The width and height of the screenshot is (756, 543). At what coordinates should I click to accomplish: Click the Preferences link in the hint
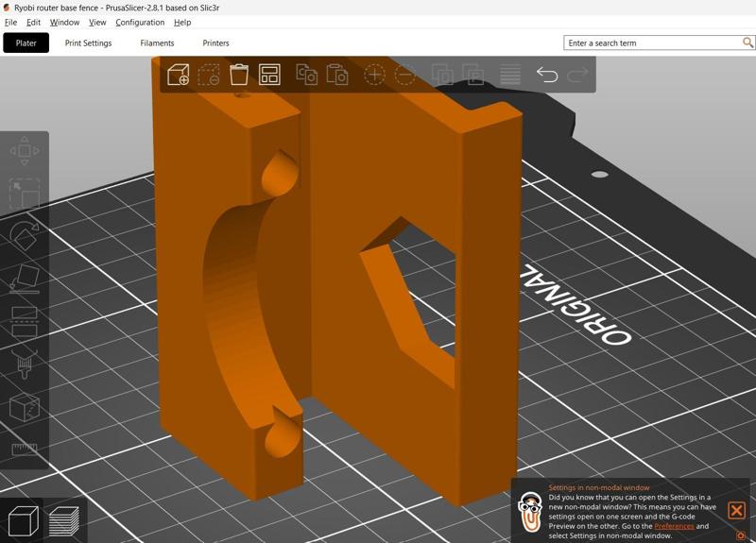[674, 526]
